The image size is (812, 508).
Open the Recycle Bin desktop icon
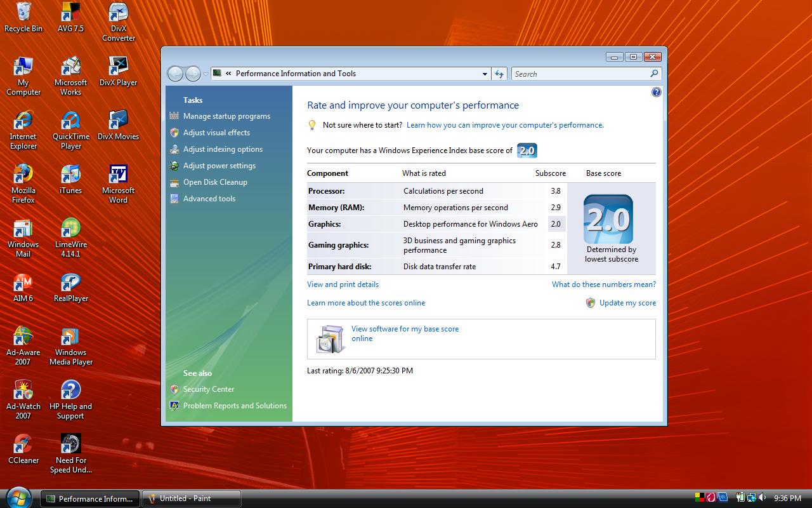[23, 18]
